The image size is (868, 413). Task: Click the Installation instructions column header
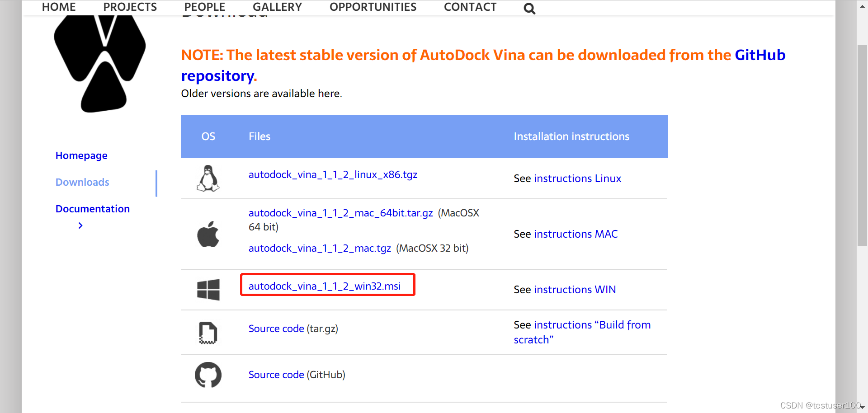[x=571, y=136]
